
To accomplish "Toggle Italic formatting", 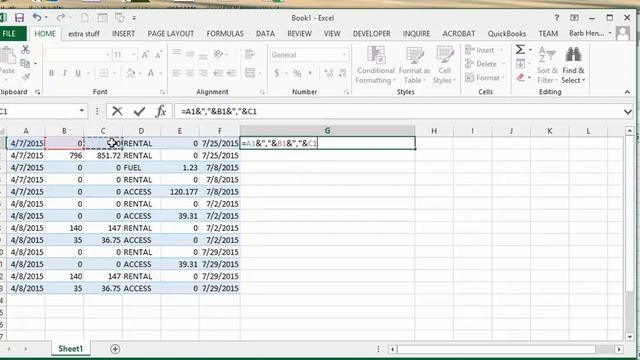I will point(64,73).
